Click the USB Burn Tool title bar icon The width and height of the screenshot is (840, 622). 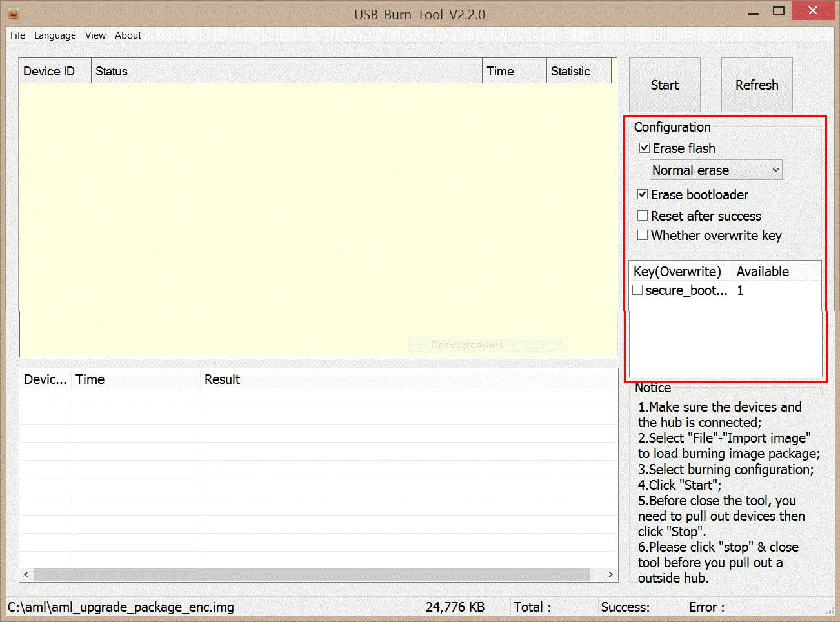(x=13, y=13)
